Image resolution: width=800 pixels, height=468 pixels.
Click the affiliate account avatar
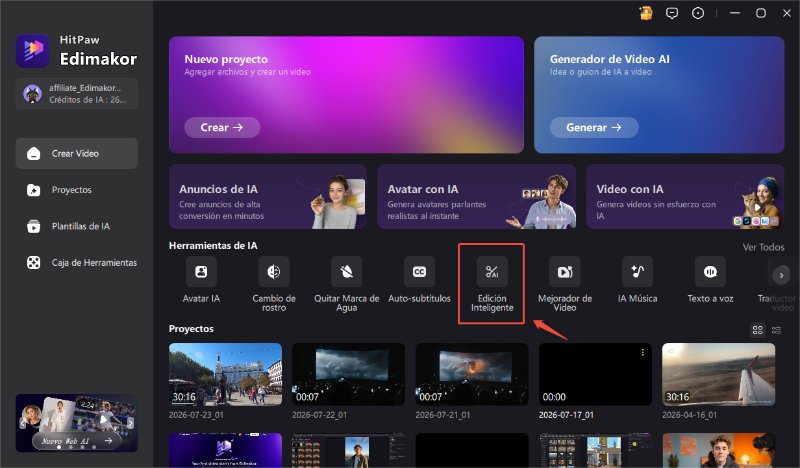pos(32,94)
